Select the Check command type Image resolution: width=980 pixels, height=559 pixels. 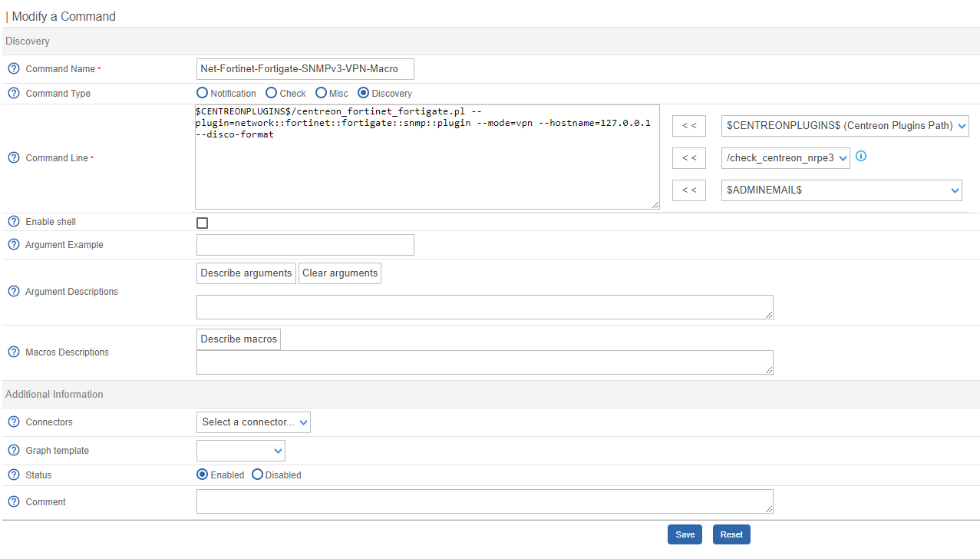point(272,92)
